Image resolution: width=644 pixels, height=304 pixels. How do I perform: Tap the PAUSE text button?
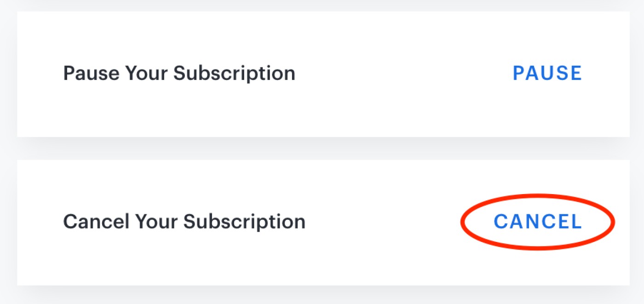pyautogui.click(x=547, y=74)
